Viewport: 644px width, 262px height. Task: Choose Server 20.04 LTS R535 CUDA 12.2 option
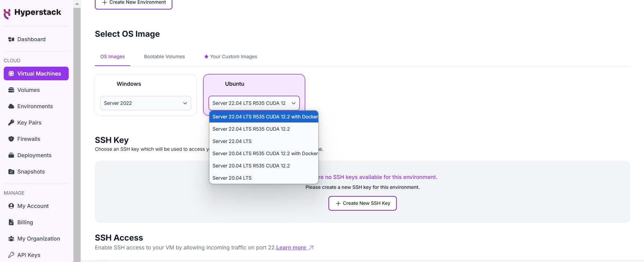[x=264, y=166]
